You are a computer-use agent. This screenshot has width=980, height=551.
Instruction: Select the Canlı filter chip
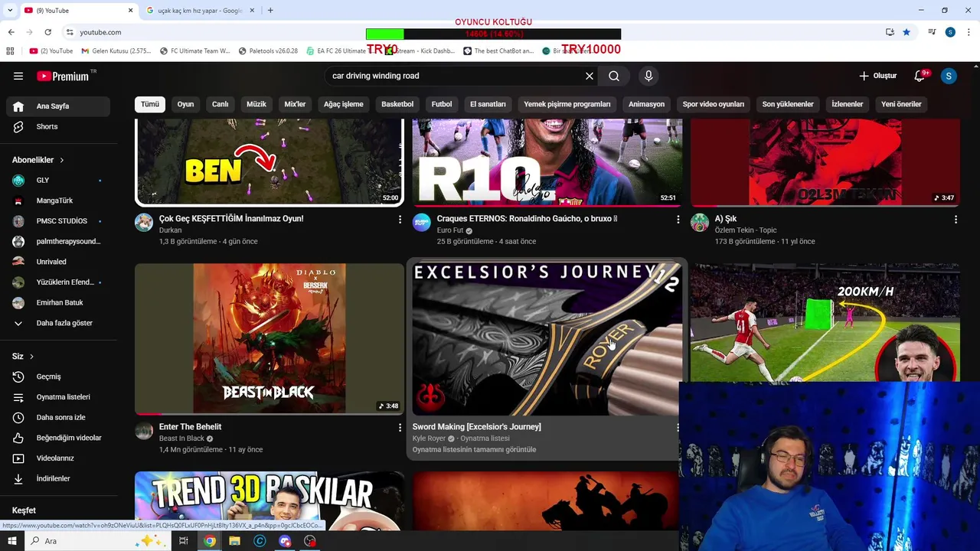click(x=220, y=104)
